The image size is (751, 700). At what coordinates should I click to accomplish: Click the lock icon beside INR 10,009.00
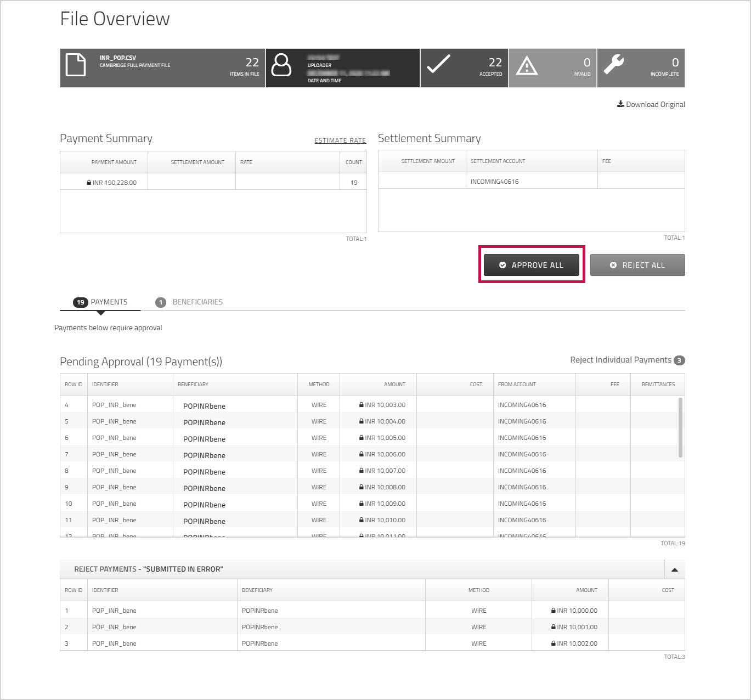pos(362,504)
